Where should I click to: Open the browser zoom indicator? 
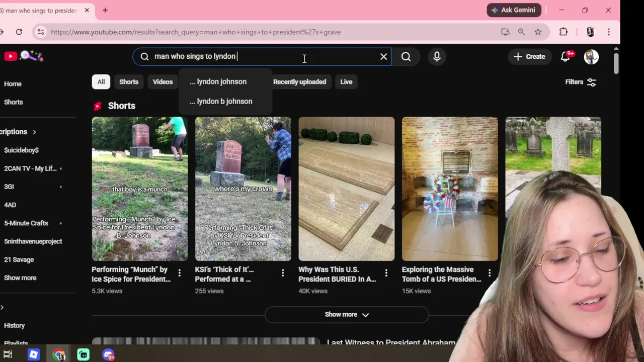tap(521, 32)
